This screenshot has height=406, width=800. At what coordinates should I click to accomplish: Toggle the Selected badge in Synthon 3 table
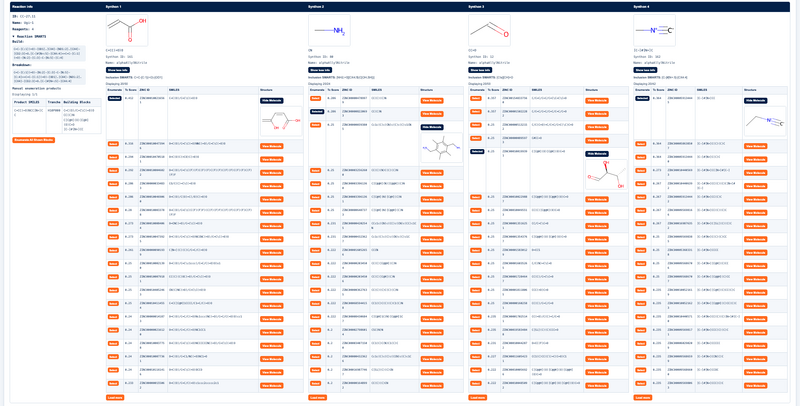pyautogui.click(x=477, y=151)
